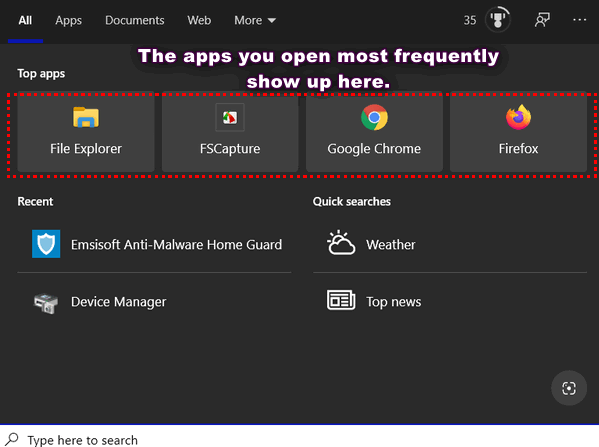Open the feedback person icon
This screenshot has height=447, width=599.
pyautogui.click(x=542, y=20)
